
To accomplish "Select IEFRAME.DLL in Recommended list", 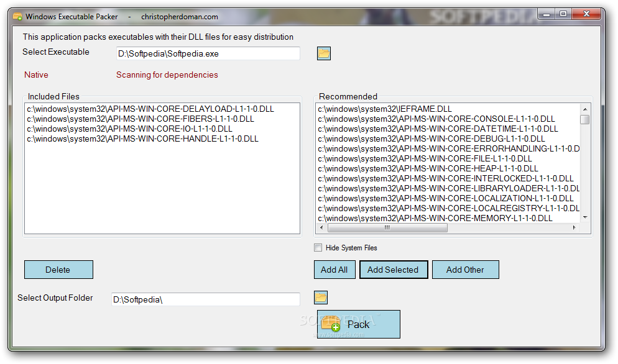I will click(x=385, y=109).
